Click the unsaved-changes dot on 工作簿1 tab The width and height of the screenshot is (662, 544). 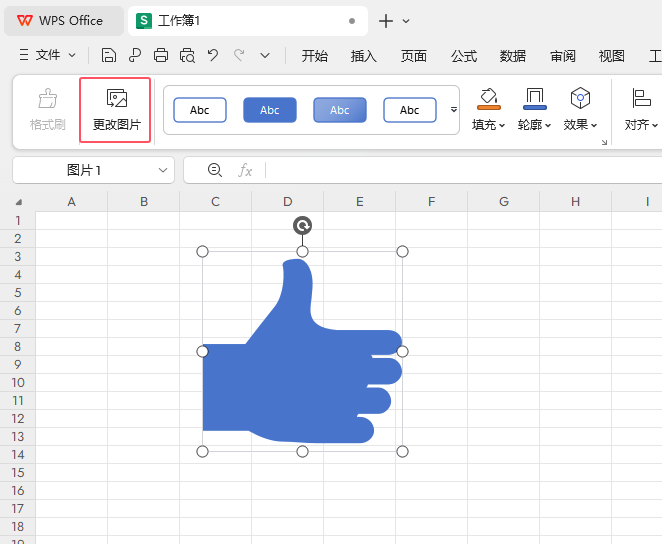[352, 21]
